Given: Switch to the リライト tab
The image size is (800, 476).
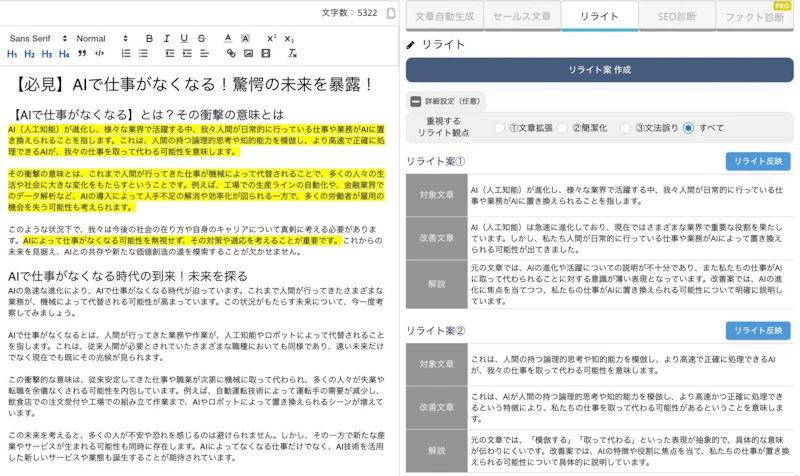Looking at the screenshot, I should (x=599, y=16).
